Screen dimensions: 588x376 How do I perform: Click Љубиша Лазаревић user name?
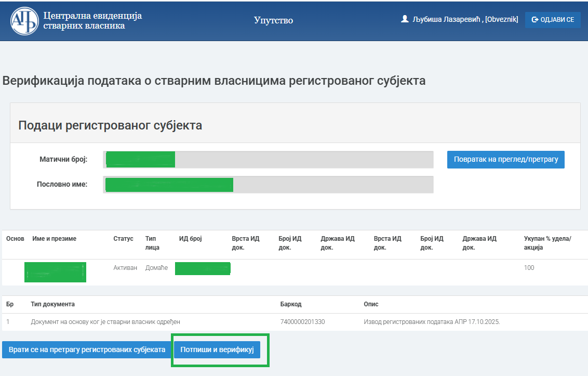(446, 19)
